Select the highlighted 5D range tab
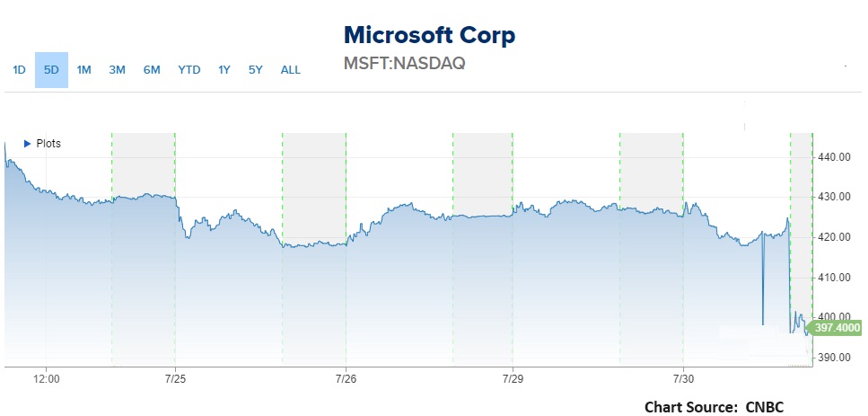Screen dimensions: 868x416 [x=51, y=70]
